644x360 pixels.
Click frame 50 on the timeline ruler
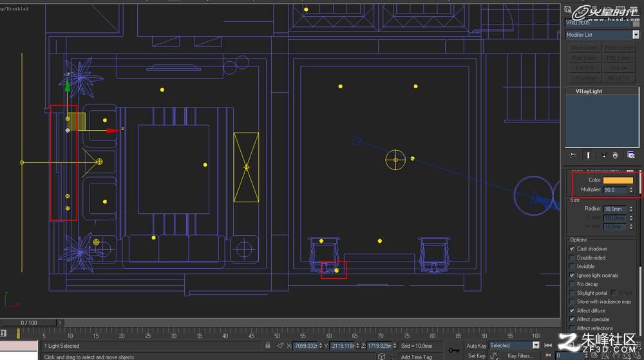coord(277,334)
